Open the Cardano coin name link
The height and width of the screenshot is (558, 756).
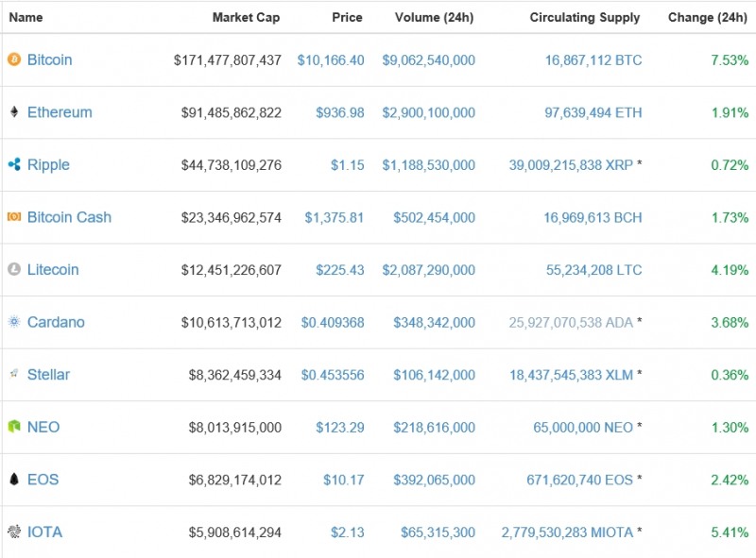[56, 322]
